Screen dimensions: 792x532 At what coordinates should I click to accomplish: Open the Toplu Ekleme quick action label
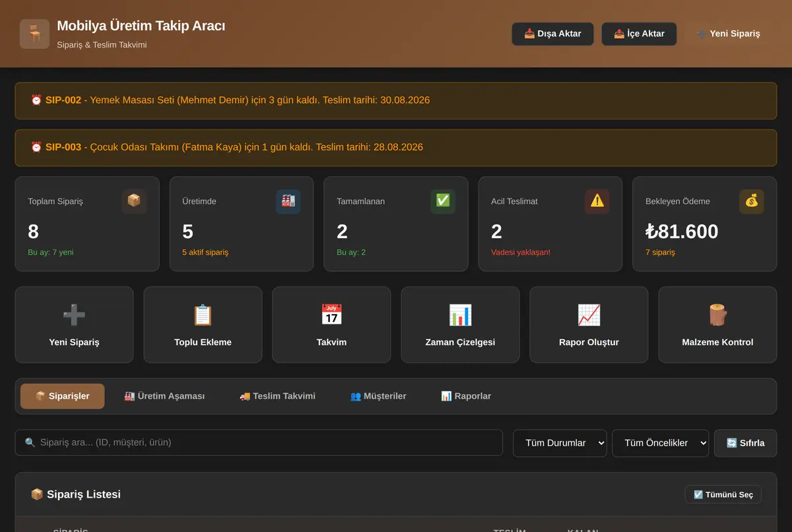pos(203,342)
